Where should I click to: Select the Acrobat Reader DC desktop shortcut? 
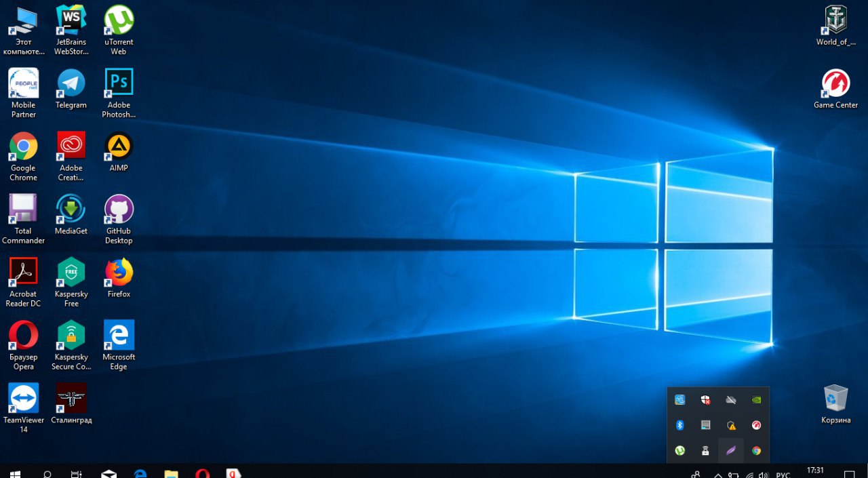click(x=23, y=283)
